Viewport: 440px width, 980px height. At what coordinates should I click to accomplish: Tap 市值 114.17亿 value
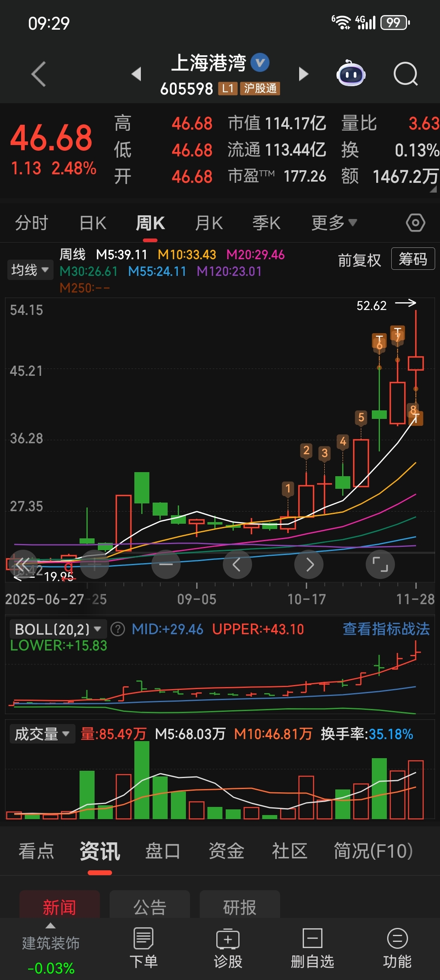tap(295, 123)
